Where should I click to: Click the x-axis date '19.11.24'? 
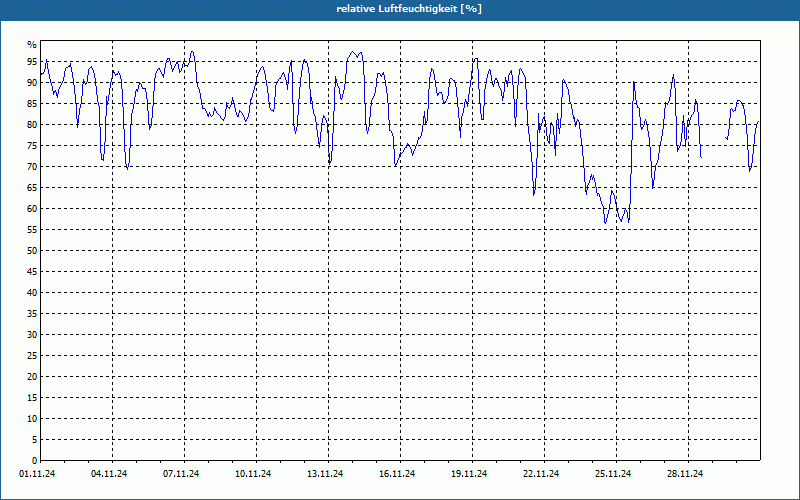tap(469, 474)
